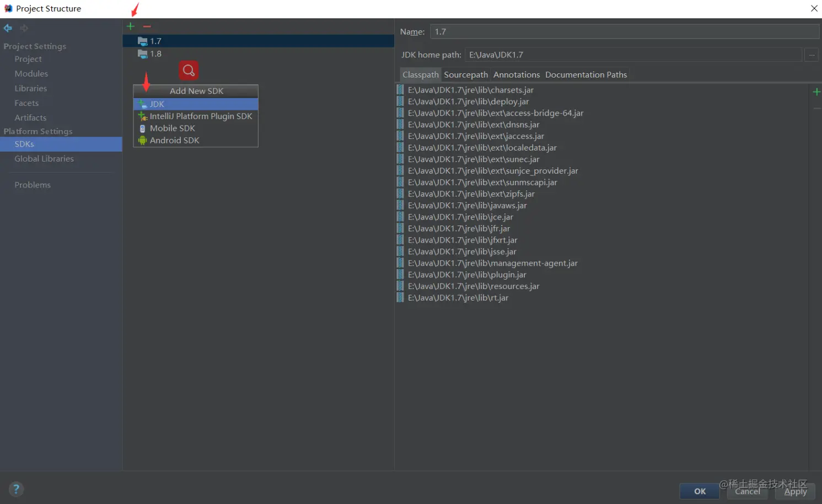Select the 1.8 SDK entry
Viewport: 822px width, 504px height.
(x=258, y=54)
